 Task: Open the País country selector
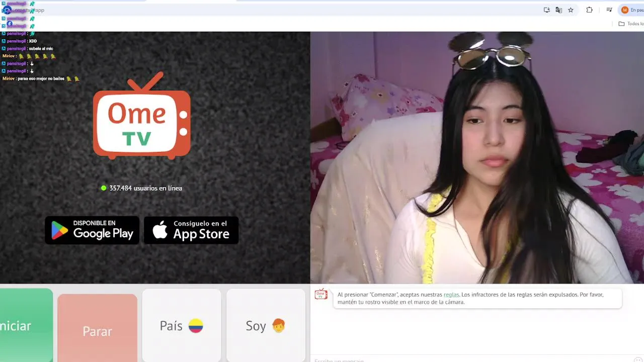pyautogui.click(x=182, y=325)
